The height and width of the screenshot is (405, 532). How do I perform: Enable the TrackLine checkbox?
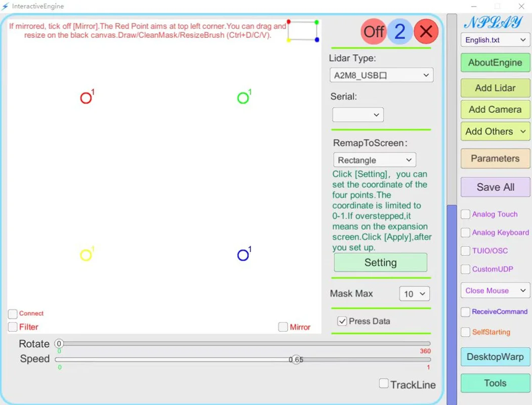click(384, 383)
